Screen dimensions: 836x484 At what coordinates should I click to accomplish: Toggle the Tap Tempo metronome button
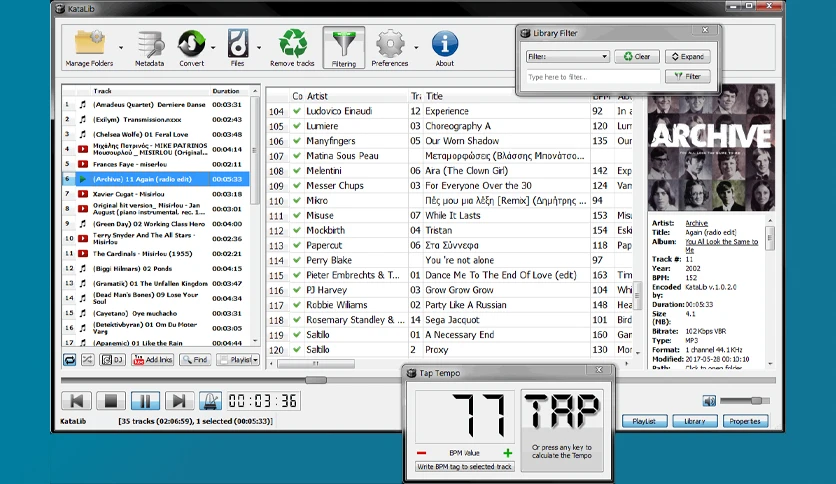[211, 401]
